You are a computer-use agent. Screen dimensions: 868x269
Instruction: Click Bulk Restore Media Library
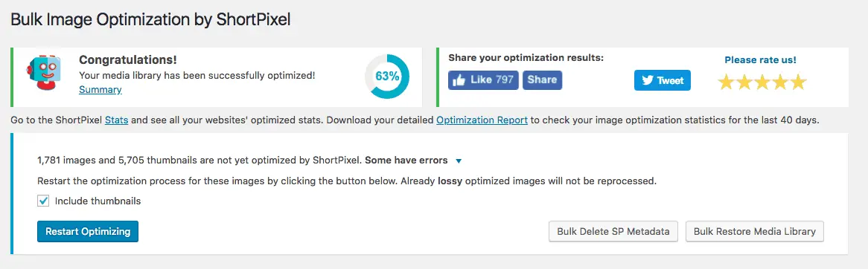(755, 231)
